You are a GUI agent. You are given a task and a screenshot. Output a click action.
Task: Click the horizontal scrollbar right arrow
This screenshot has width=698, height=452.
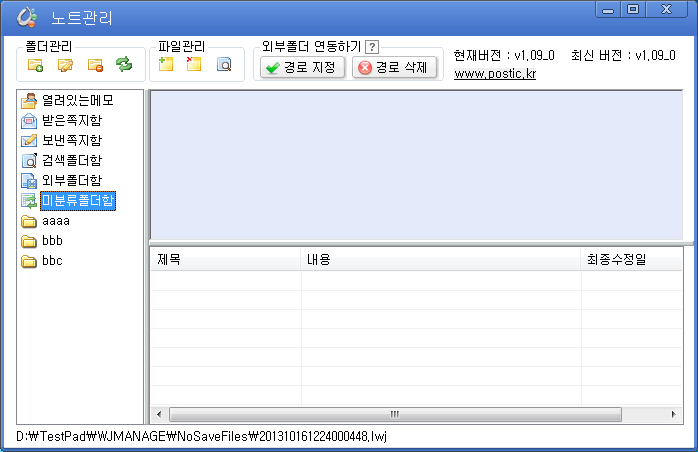pyautogui.click(x=674, y=415)
